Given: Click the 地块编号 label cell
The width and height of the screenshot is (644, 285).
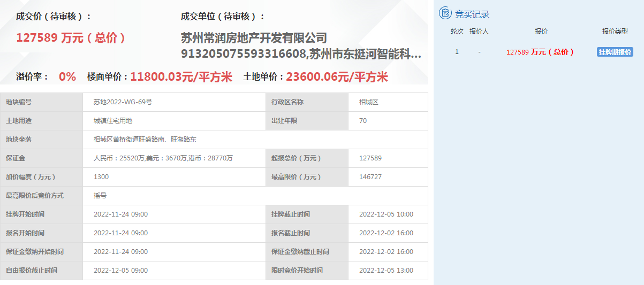Looking at the screenshot, I should pos(42,102).
